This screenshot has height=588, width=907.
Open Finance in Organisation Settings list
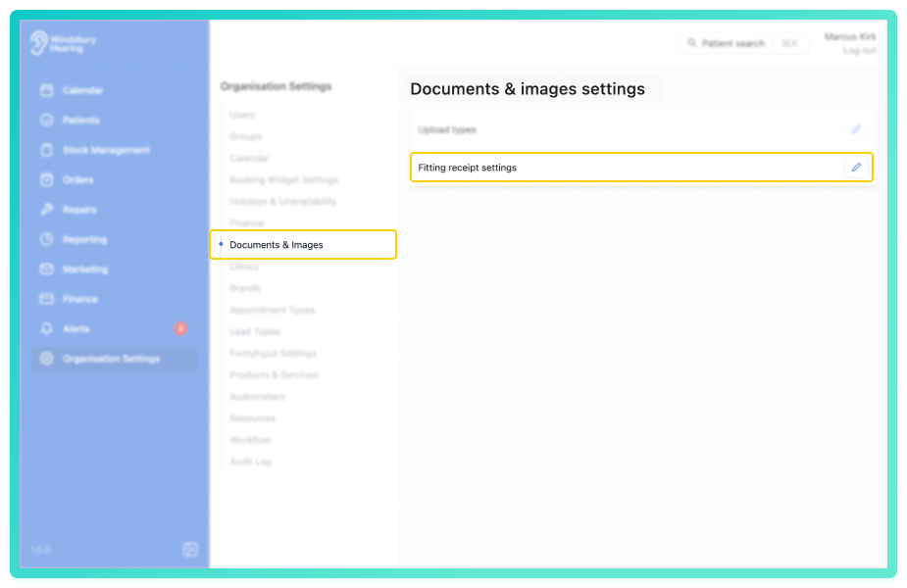pos(246,223)
